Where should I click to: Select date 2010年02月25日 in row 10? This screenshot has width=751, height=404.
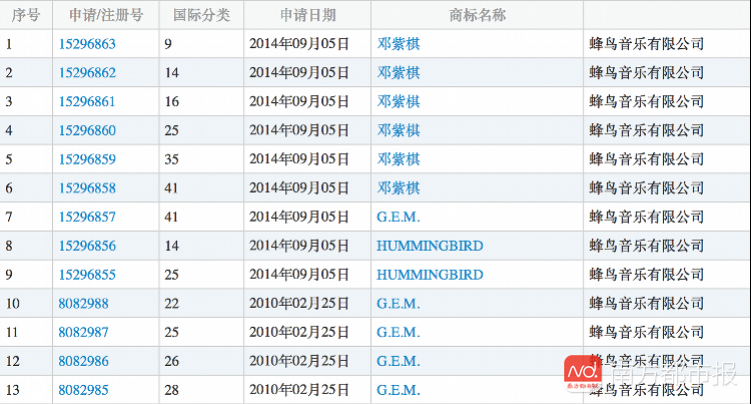point(299,303)
